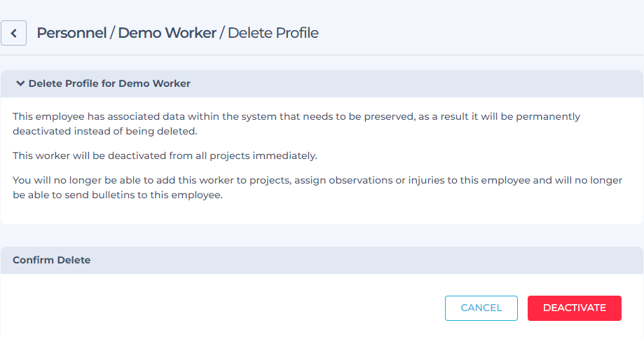Click the slash between Personnel and Demo Worker

tap(112, 33)
